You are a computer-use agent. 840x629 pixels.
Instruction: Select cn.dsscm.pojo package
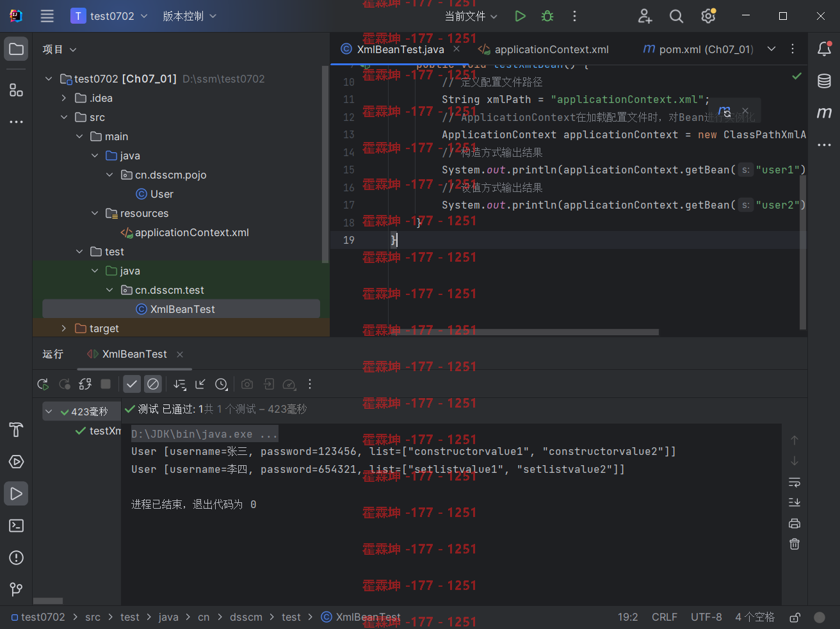[x=164, y=175]
